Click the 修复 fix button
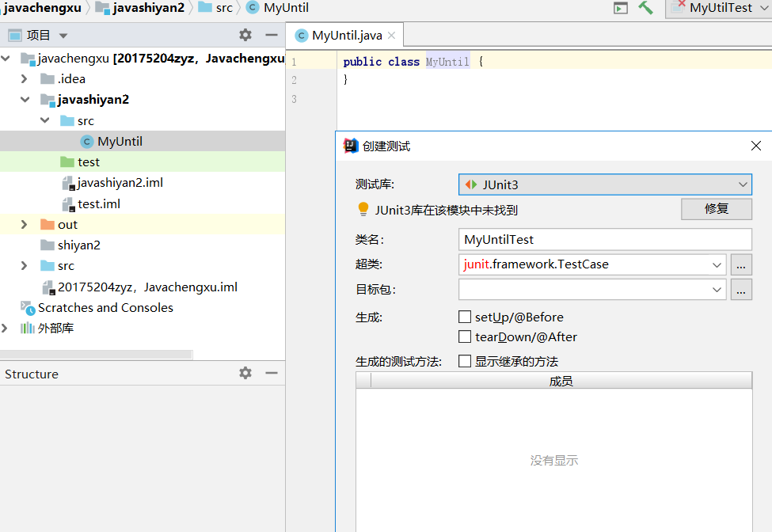The image size is (772, 532). (717, 209)
